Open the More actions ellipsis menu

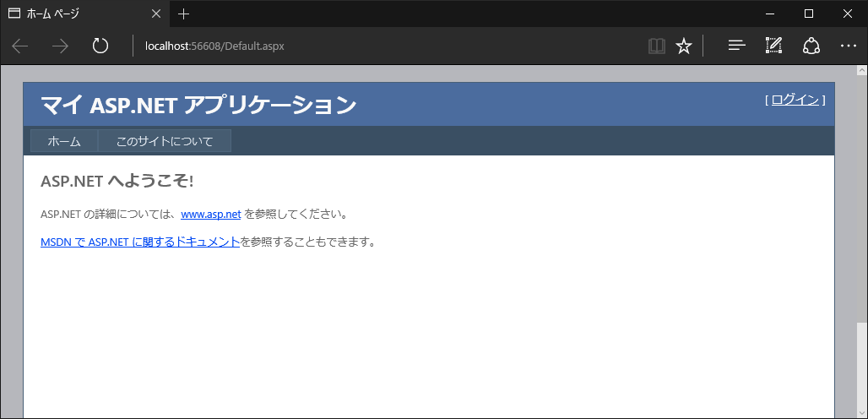click(848, 46)
